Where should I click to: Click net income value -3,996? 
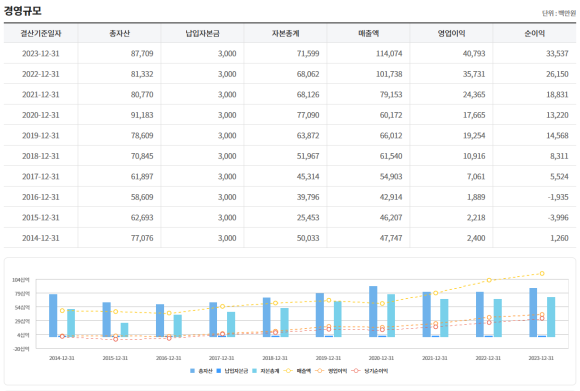click(x=558, y=218)
